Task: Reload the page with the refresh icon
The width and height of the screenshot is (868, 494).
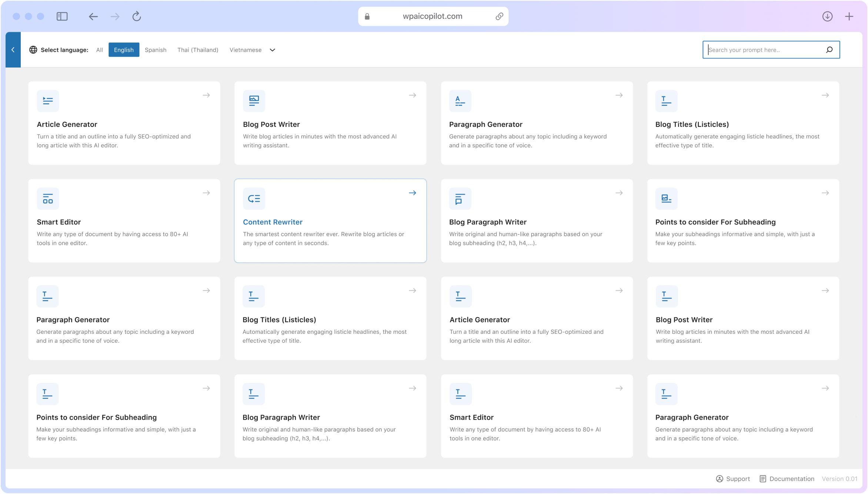Action: tap(137, 16)
